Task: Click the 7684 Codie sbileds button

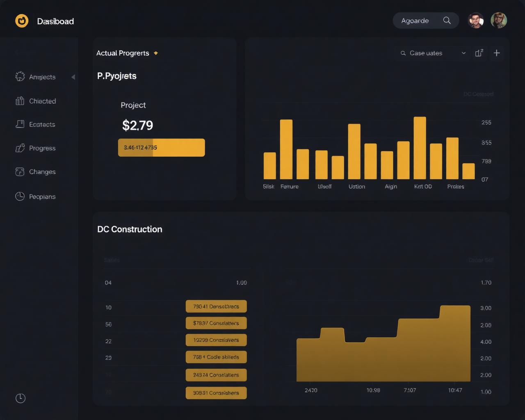Action: click(x=216, y=357)
